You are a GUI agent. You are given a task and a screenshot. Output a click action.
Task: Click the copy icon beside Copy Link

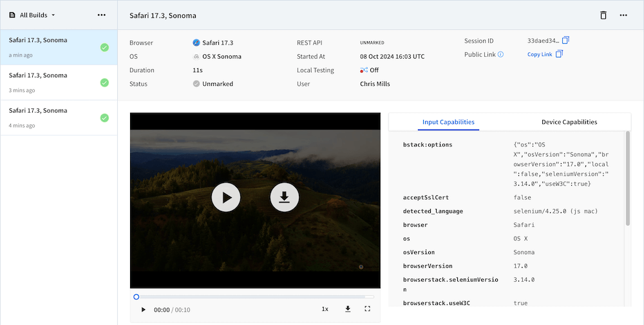click(x=559, y=54)
